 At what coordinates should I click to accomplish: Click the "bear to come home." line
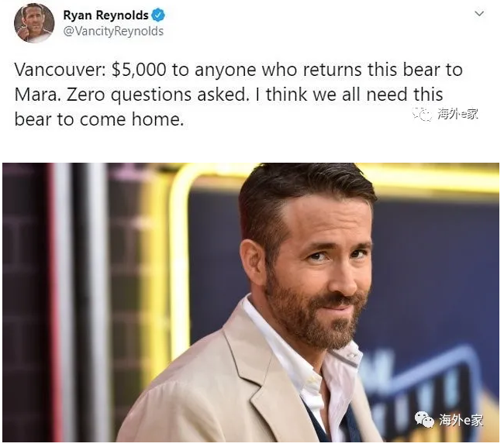(x=99, y=119)
